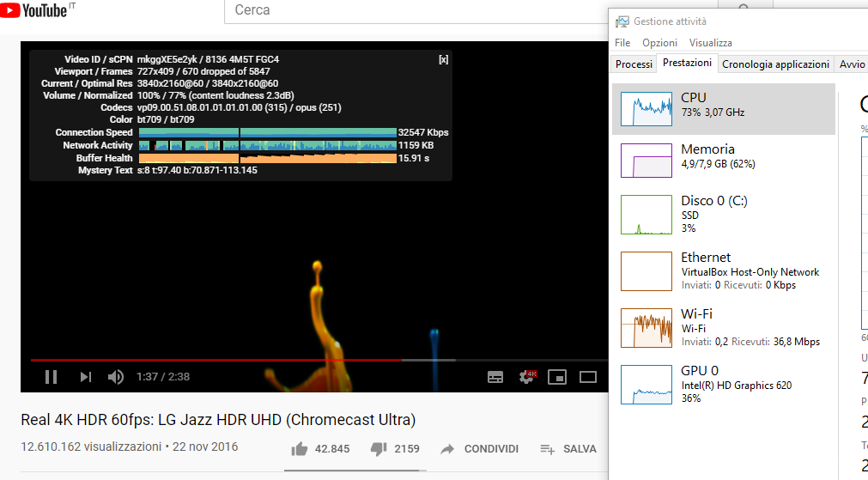Save the video with SALVA
This screenshot has height=480, width=868.
tap(568, 448)
